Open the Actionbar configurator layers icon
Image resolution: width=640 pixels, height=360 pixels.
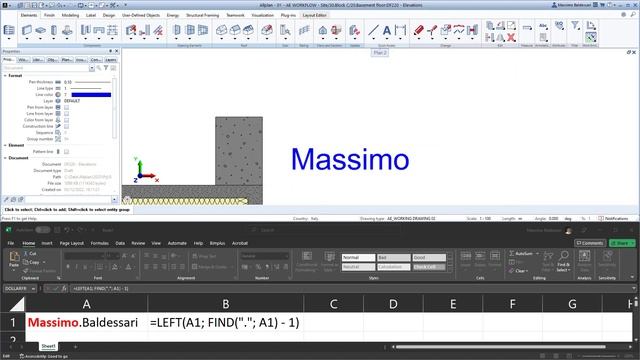[9, 30]
